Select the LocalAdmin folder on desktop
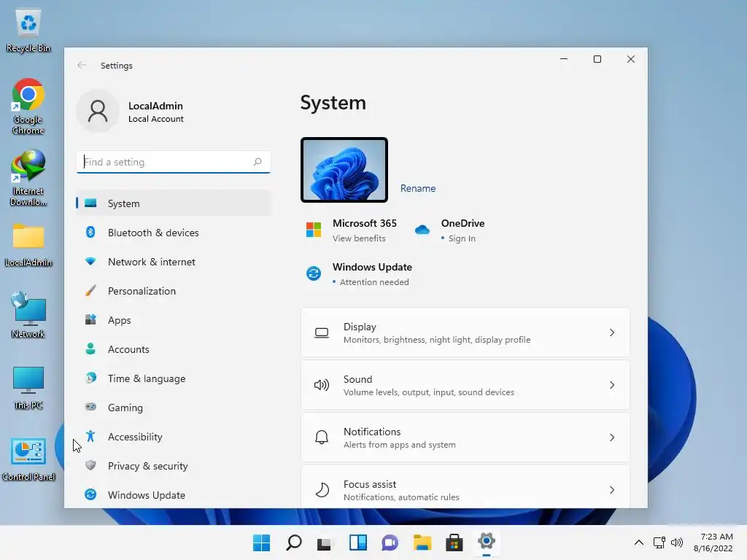The image size is (747, 560). click(28, 244)
